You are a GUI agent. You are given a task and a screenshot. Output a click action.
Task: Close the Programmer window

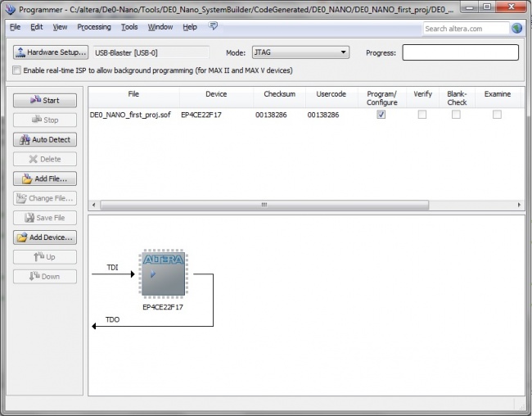[x=512, y=7]
